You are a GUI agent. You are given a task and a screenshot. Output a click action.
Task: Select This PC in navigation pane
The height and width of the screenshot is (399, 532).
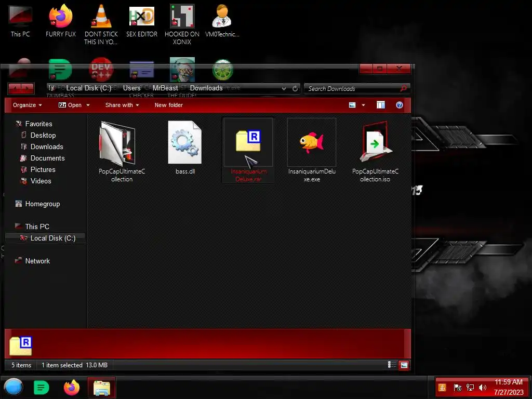pos(37,227)
